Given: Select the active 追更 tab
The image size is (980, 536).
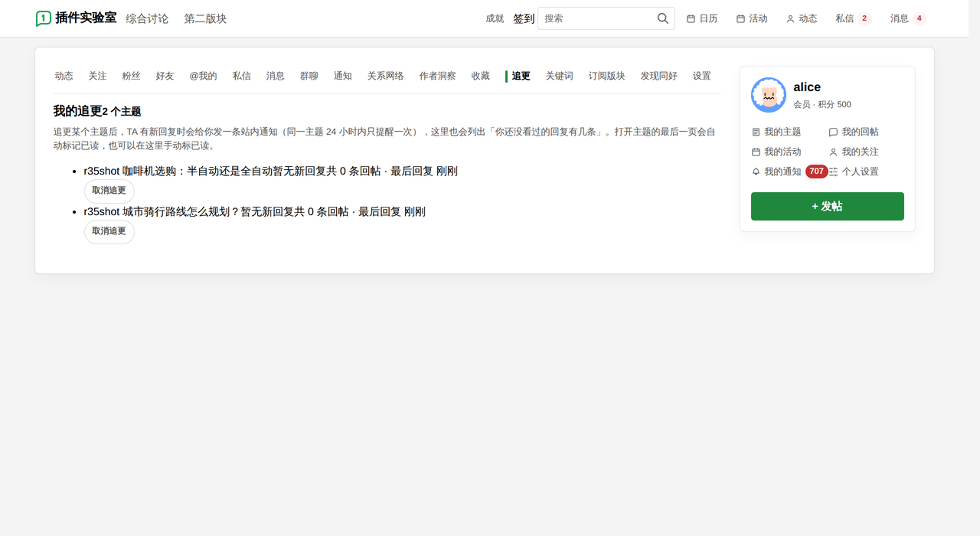Looking at the screenshot, I should tap(520, 76).
